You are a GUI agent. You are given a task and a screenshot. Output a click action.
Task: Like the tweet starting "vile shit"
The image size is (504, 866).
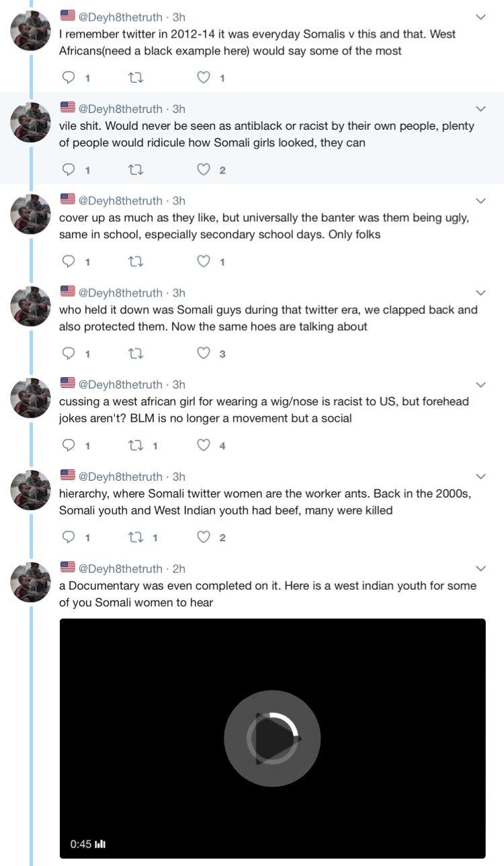[204, 170]
